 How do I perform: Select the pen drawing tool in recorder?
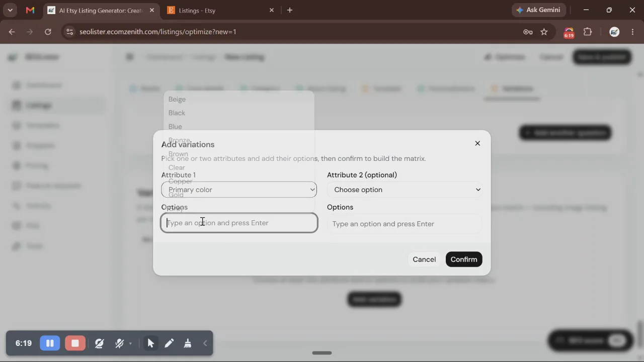coord(169,343)
